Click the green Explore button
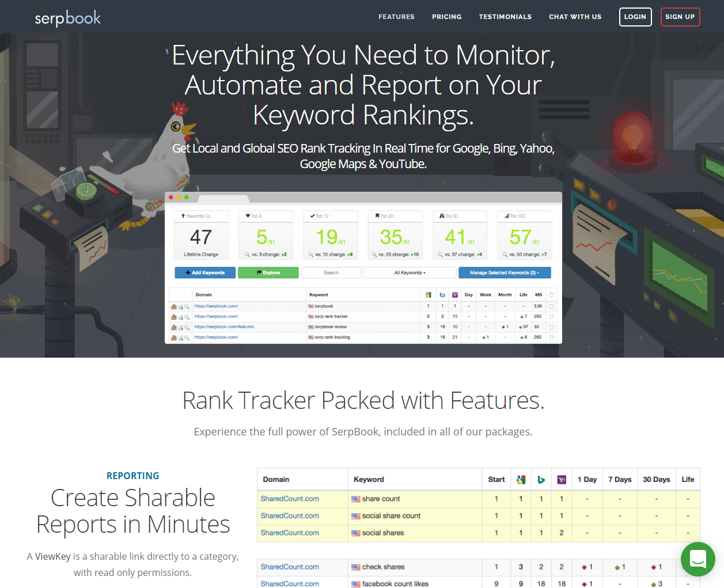 [x=268, y=272]
